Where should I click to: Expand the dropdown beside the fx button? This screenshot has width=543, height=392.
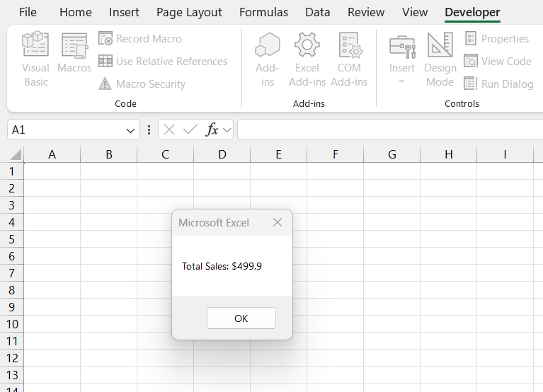[227, 130]
